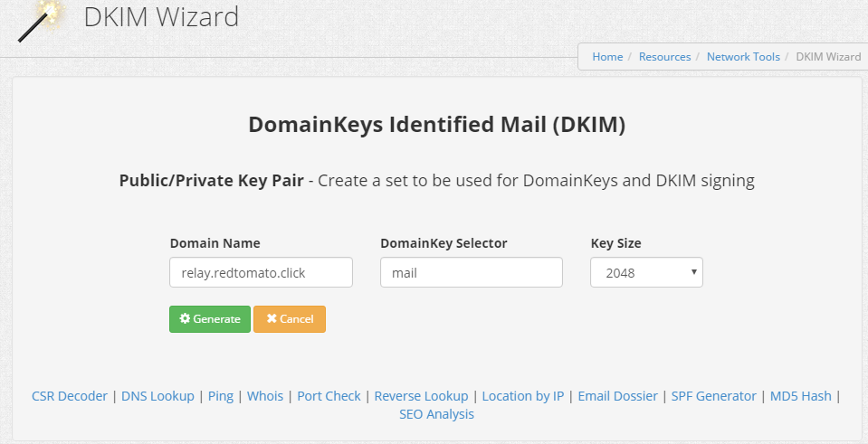Click the gear icon on Generate button
The image size is (868, 444).
pos(185,318)
